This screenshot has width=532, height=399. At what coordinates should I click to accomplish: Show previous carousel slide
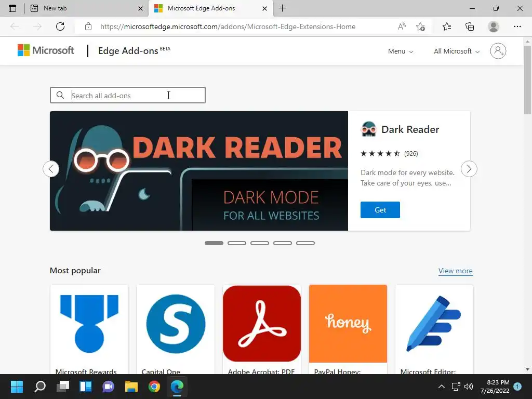pyautogui.click(x=51, y=169)
